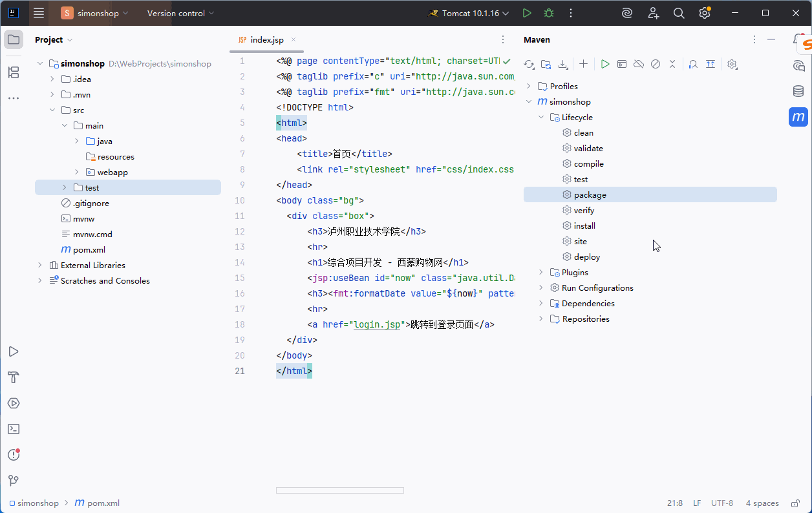
Task: Collapse the Maven Lifecycle node
Action: pyautogui.click(x=541, y=117)
